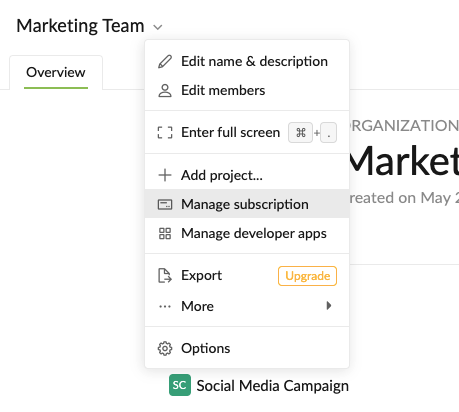
Task: Select the Overview tab
Action: point(56,73)
